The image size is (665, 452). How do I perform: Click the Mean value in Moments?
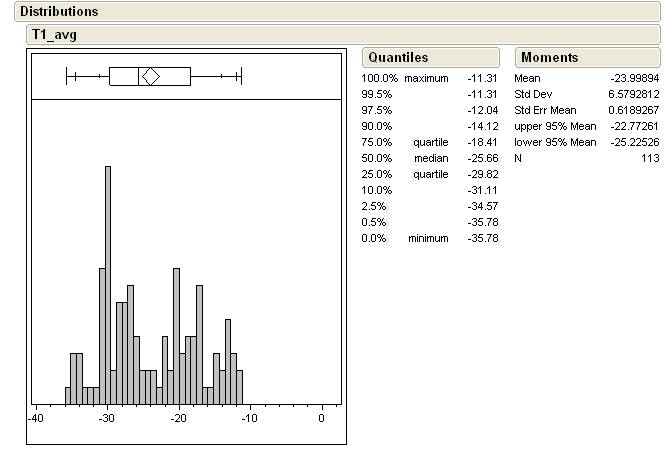click(634, 78)
